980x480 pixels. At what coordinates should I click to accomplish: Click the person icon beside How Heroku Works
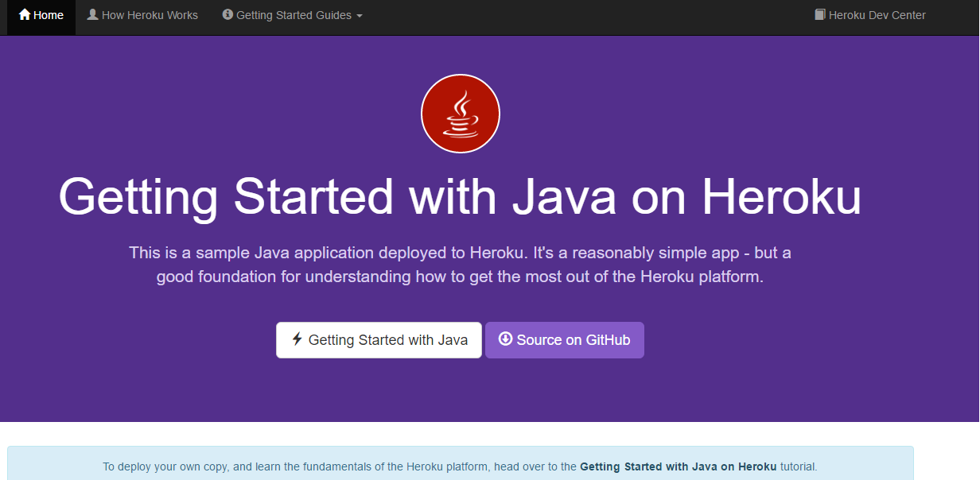92,14
